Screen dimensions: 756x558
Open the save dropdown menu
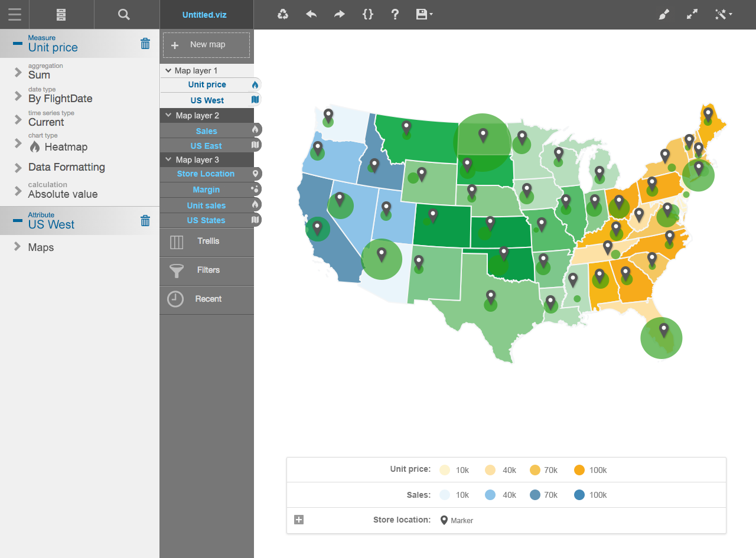424,14
